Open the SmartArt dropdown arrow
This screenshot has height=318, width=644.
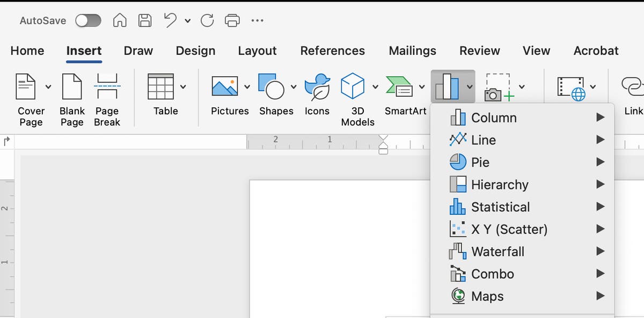click(422, 86)
